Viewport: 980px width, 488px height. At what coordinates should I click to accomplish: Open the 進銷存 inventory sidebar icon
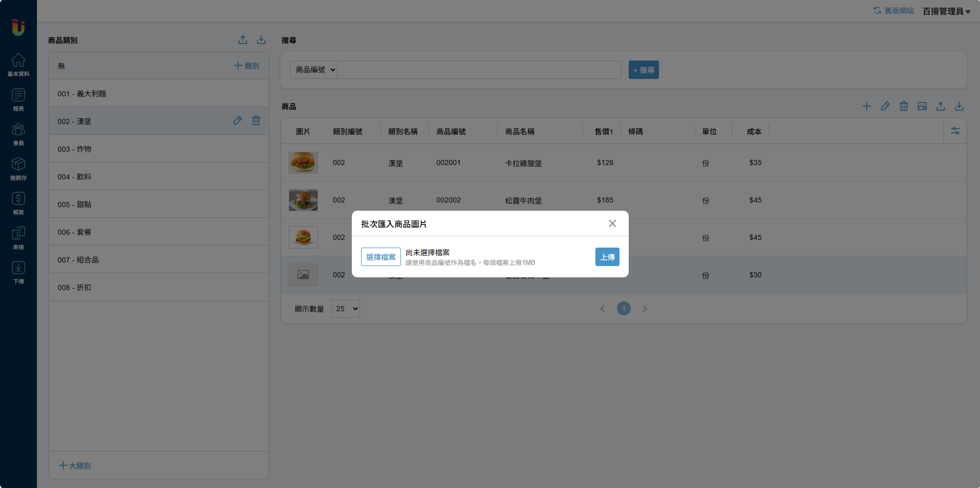[18, 169]
